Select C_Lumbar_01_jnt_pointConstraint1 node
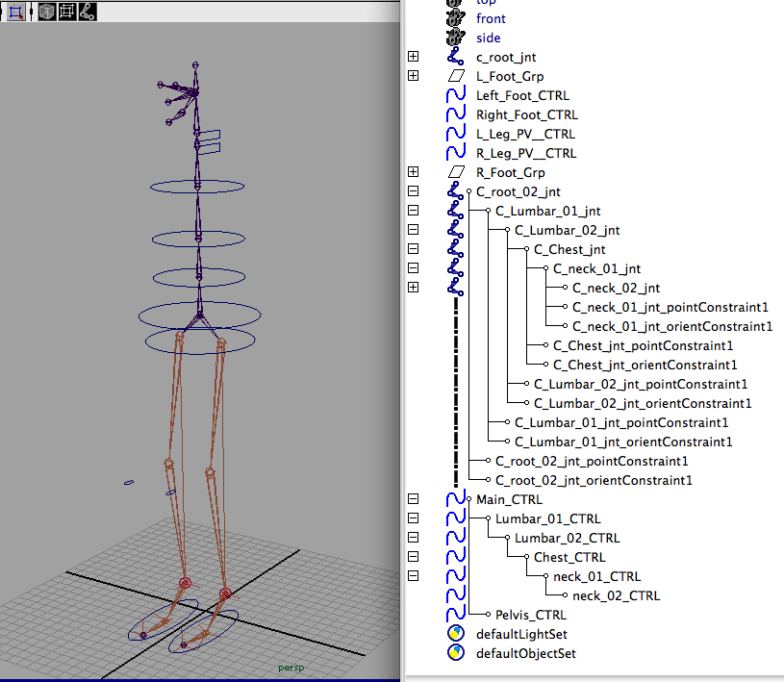 click(621, 422)
